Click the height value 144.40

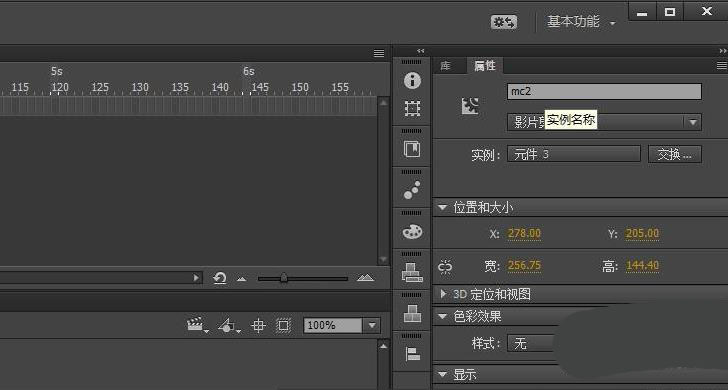(642, 265)
